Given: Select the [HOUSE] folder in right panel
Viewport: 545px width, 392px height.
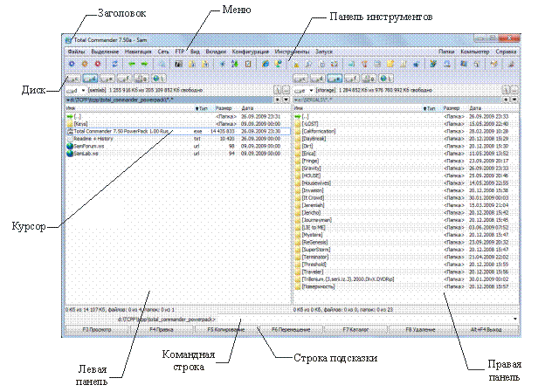Looking at the screenshot, I should click(x=406, y=175).
